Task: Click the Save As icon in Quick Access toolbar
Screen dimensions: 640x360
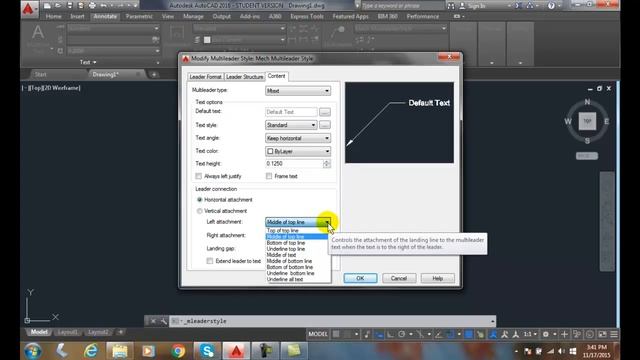Action: pyautogui.click(x=81, y=6)
